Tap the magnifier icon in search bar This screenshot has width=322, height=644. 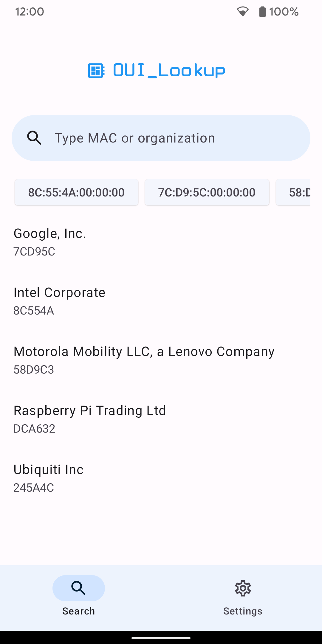[34, 138]
